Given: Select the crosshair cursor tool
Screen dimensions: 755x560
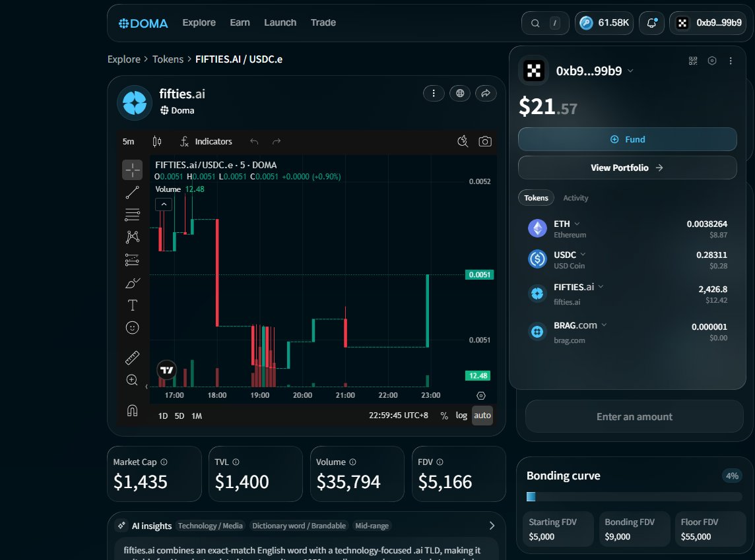Looking at the screenshot, I should (133, 170).
